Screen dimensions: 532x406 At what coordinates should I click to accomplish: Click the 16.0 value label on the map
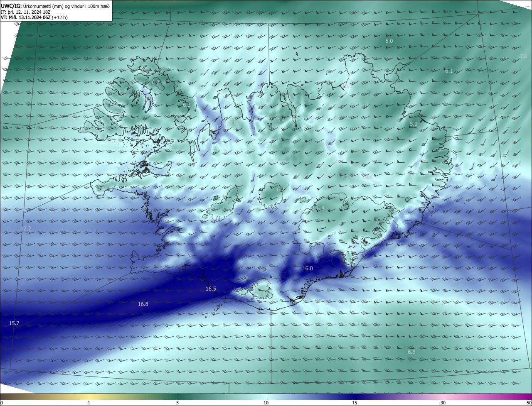[308, 269]
